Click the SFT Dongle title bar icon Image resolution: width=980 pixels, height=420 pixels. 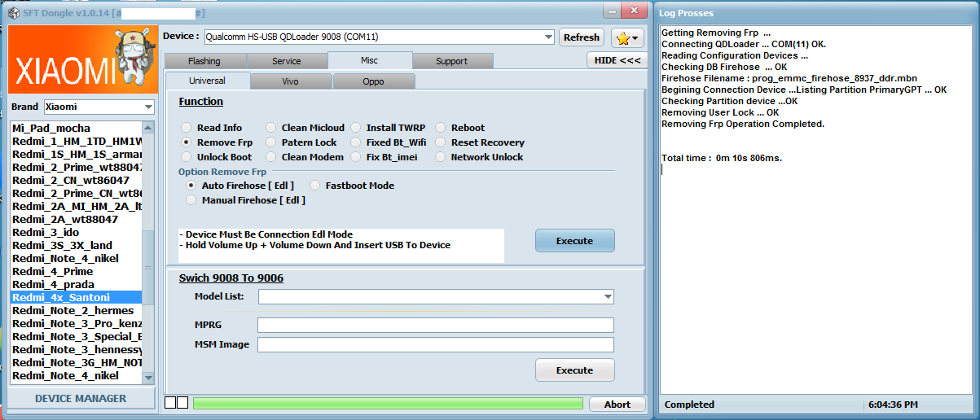point(13,11)
